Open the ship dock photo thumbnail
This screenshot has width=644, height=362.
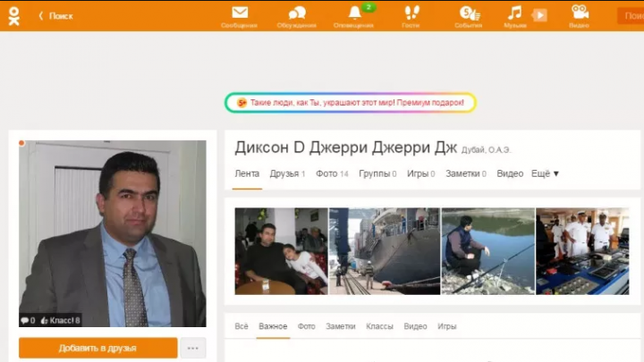coord(385,251)
